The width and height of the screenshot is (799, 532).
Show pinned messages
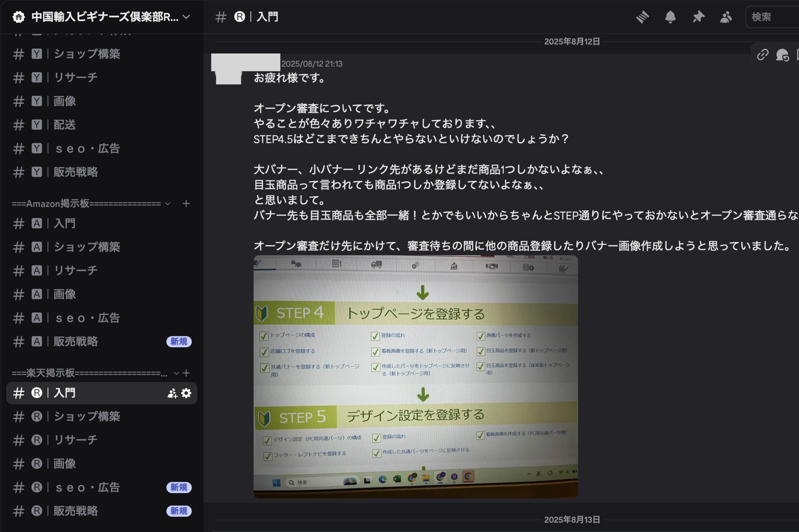(698, 17)
